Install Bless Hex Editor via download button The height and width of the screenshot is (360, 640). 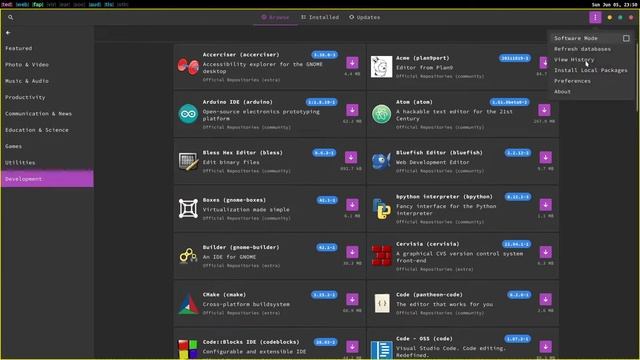[351, 158]
